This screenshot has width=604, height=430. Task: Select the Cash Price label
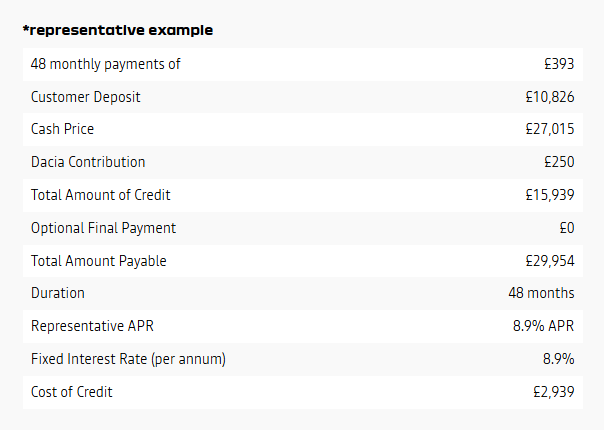pos(62,129)
